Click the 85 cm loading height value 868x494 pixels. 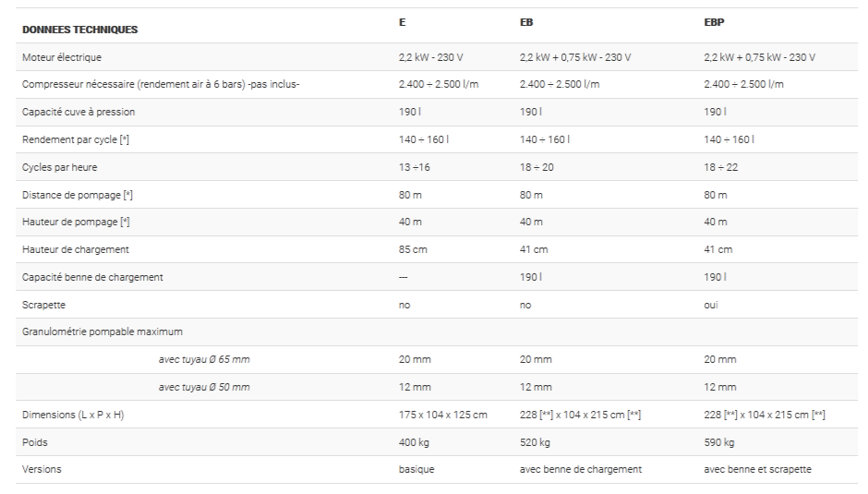click(x=412, y=249)
